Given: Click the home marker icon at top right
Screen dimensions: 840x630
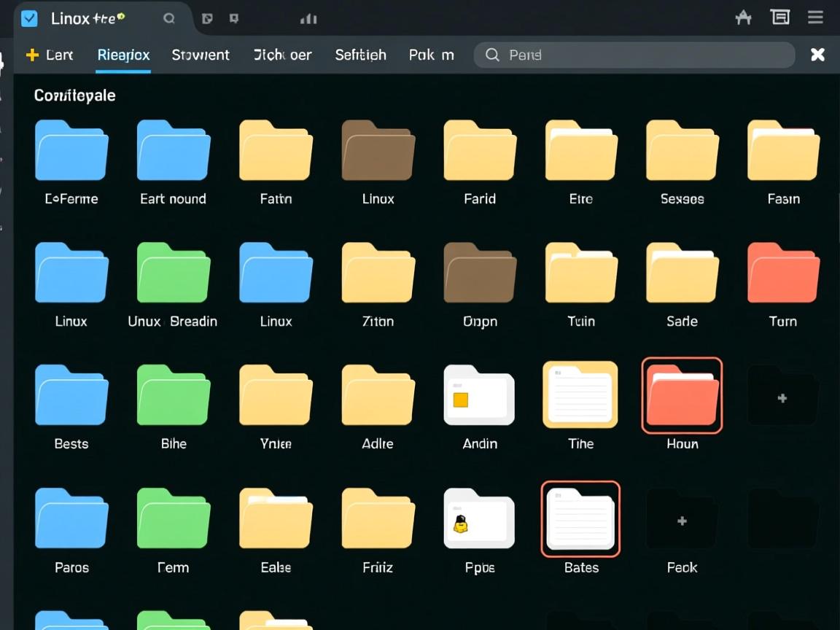Looking at the screenshot, I should click(743, 17).
